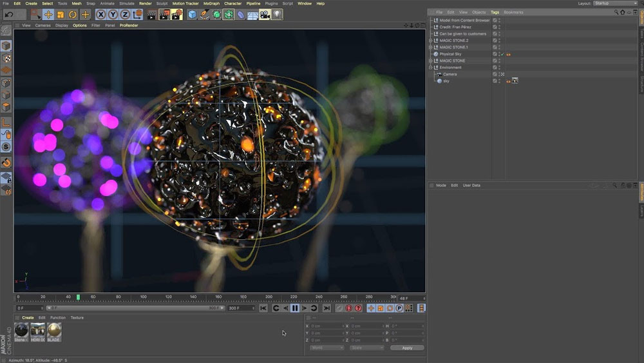The width and height of the screenshot is (644, 363).
Task: Toggle Z axis lock
Action: (125, 14)
